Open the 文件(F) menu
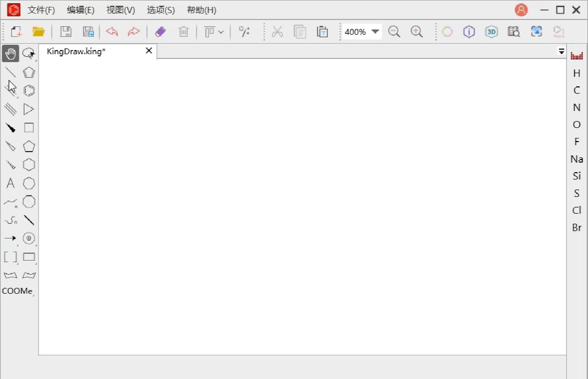Viewport: 588px width, 379px height. [x=41, y=10]
